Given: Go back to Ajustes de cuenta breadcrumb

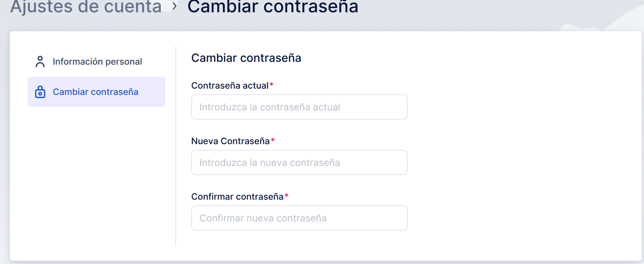Looking at the screenshot, I should (x=86, y=6).
